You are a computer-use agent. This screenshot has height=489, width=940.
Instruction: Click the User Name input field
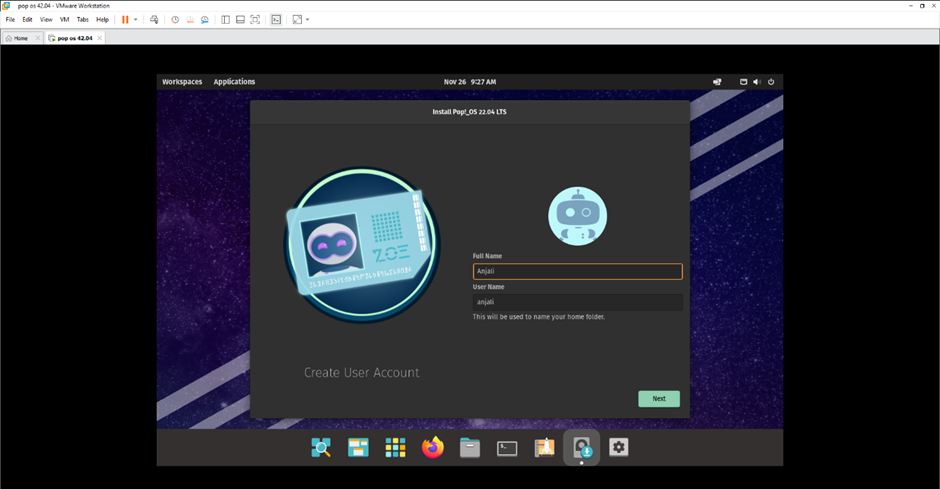click(x=577, y=302)
